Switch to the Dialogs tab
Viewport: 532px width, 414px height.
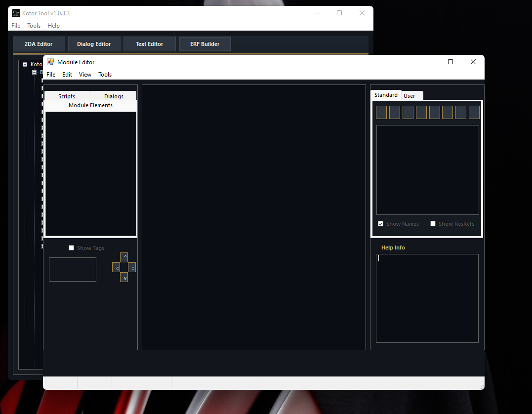coord(114,96)
